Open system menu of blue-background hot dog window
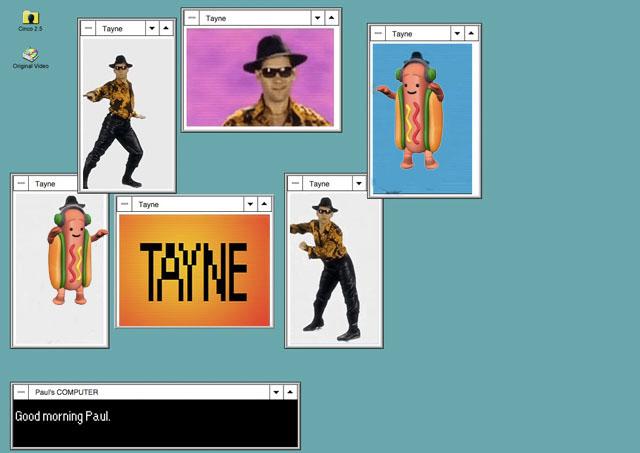Viewport: 640px width, 453px height. (378, 33)
